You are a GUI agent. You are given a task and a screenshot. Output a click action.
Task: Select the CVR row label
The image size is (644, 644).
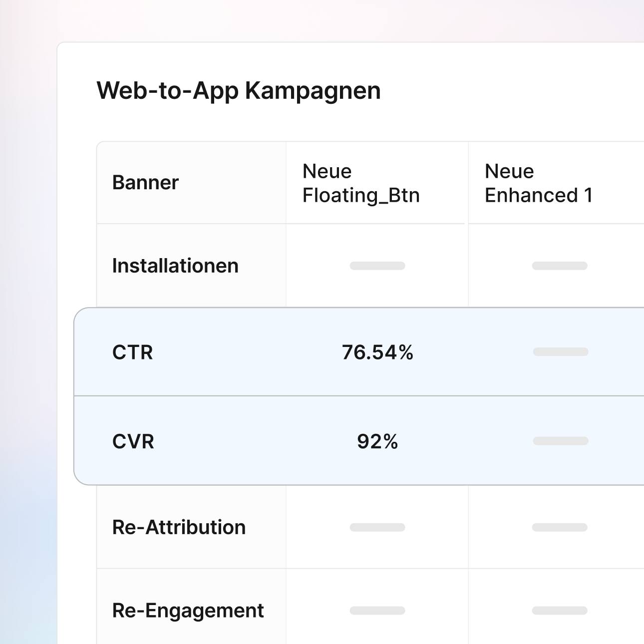[x=133, y=442]
